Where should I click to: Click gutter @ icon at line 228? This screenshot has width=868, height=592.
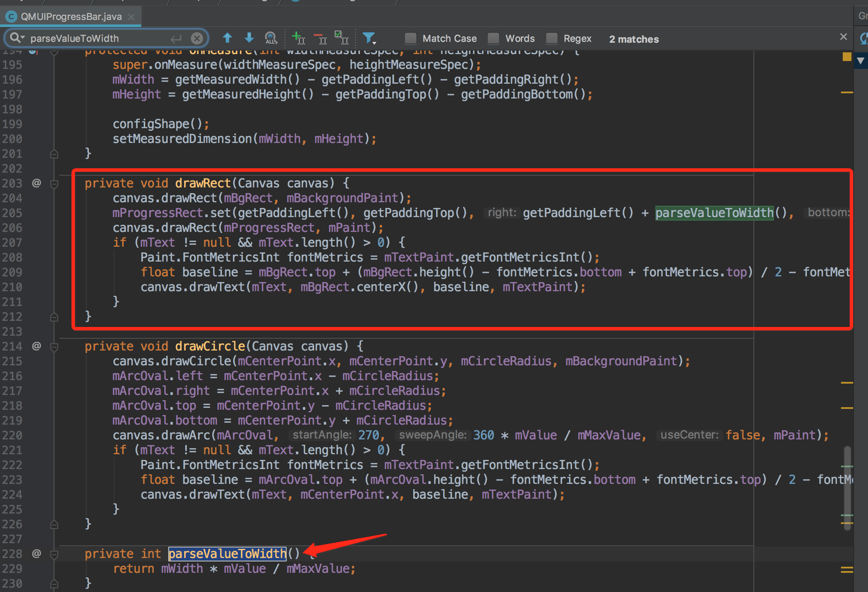coord(37,554)
